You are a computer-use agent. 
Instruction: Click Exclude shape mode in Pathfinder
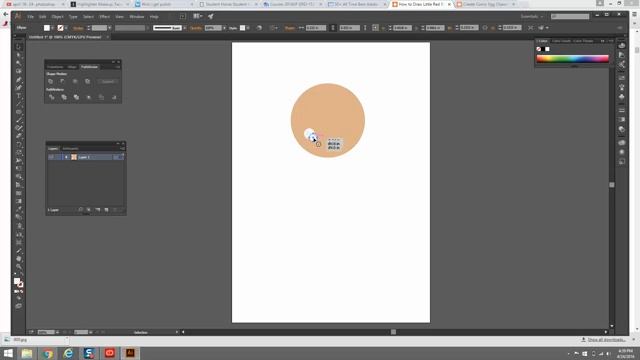click(87, 81)
